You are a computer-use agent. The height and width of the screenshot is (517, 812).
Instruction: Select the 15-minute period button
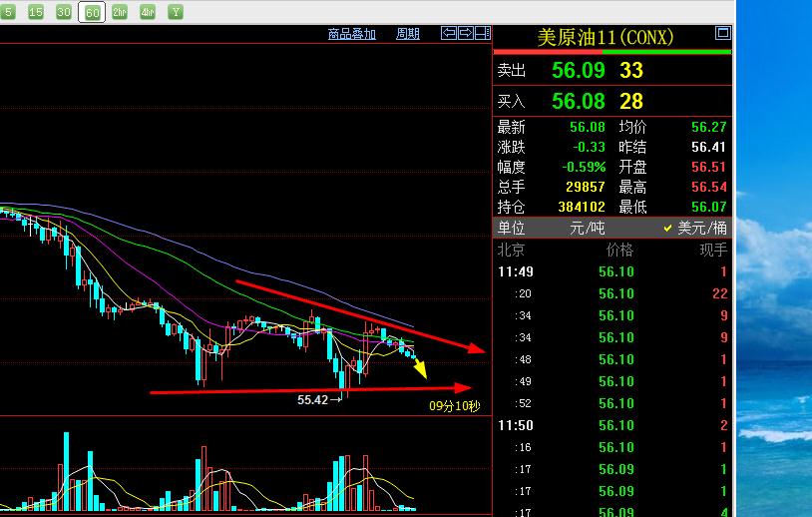click(x=36, y=12)
